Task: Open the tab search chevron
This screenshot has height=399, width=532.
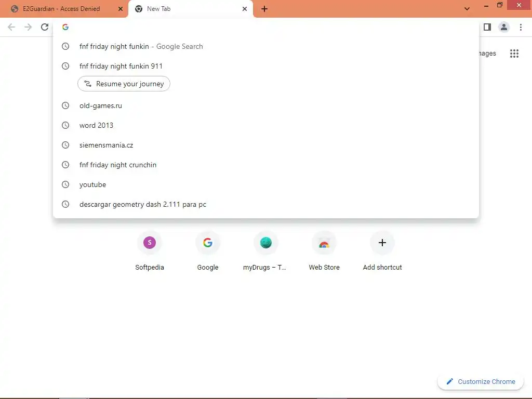Action: (467, 9)
